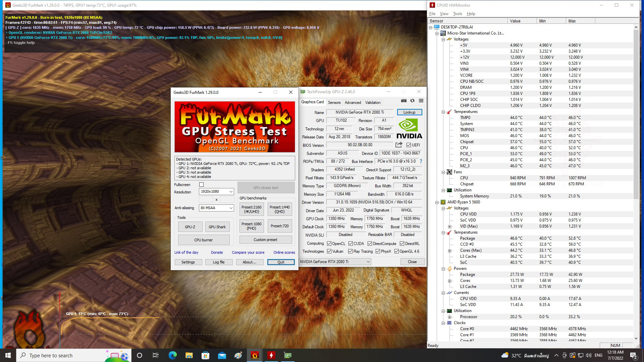The height and width of the screenshot is (362, 644).
Task: Click the GPU-Z screenshot camera icon
Action: pos(404,101)
